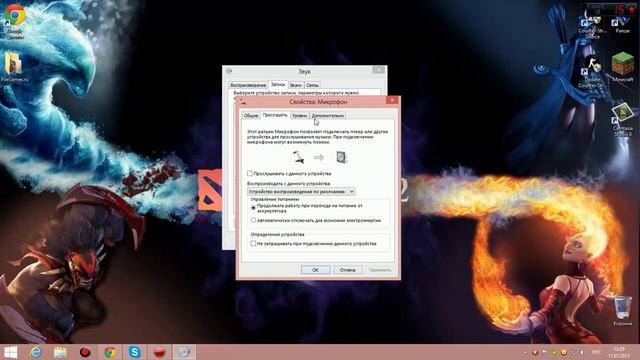
Task: Open File Explorer from the taskbar
Action: tap(60, 352)
